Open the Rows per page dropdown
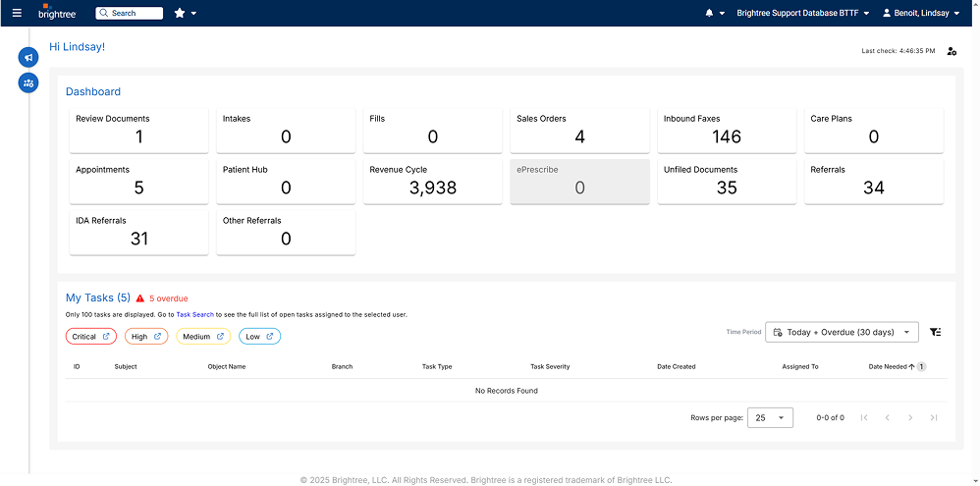Screen dimensions: 980x486 [770, 417]
